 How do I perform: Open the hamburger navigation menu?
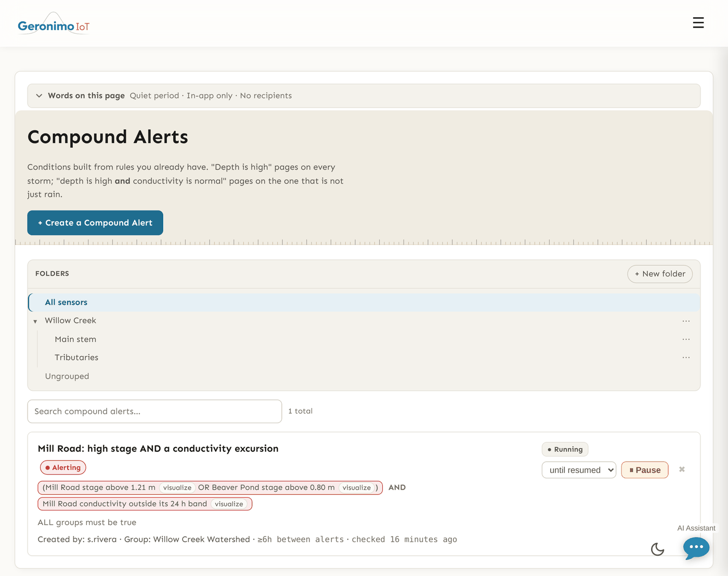698,23
